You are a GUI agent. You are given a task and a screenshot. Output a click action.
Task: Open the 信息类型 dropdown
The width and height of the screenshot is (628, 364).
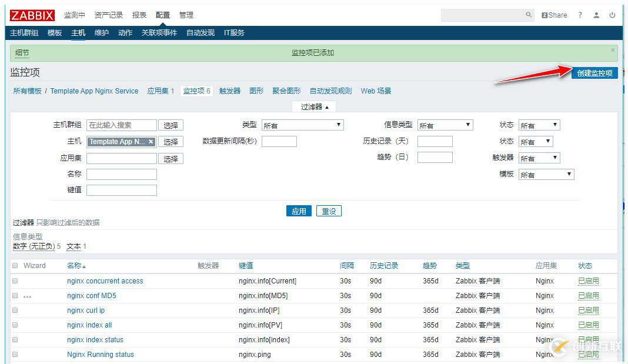click(445, 125)
